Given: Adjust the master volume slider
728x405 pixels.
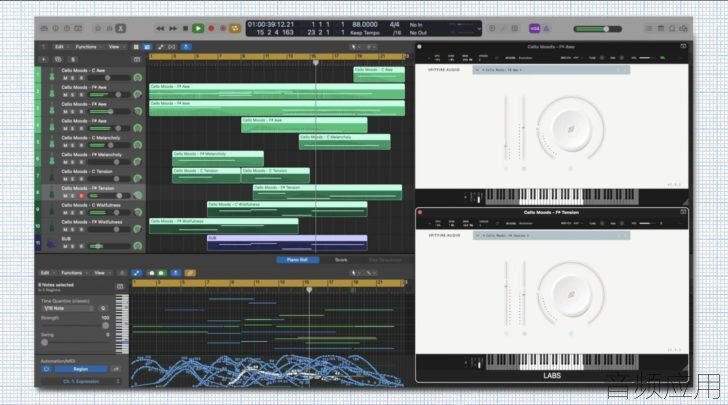Looking at the screenshot, I should click(x=598, y=29).
